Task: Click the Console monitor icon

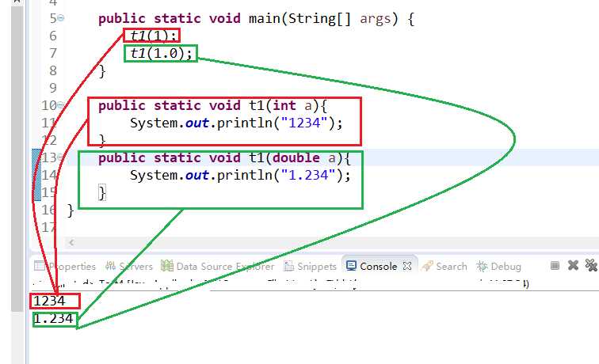Action: coord(351,266)
